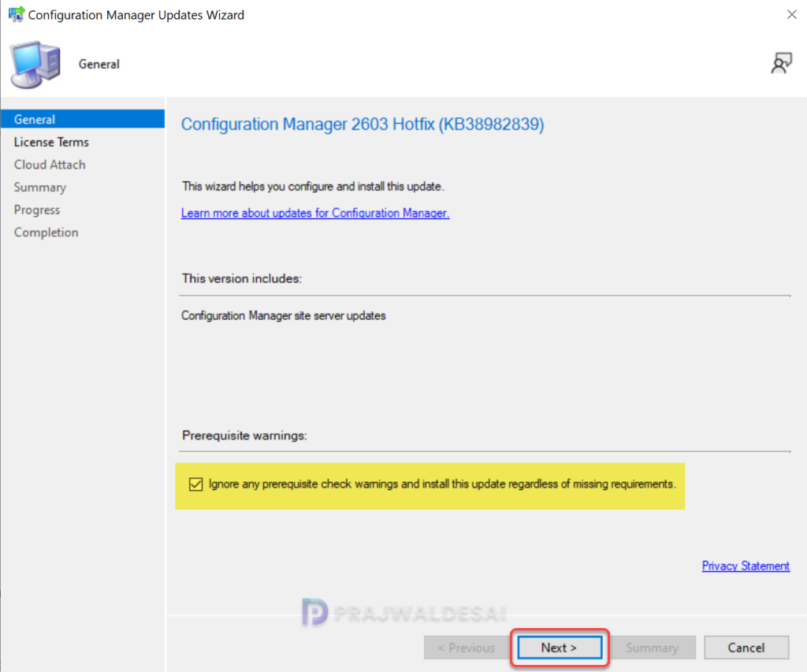Open the Privacy Statement link

tap(746, 566)
